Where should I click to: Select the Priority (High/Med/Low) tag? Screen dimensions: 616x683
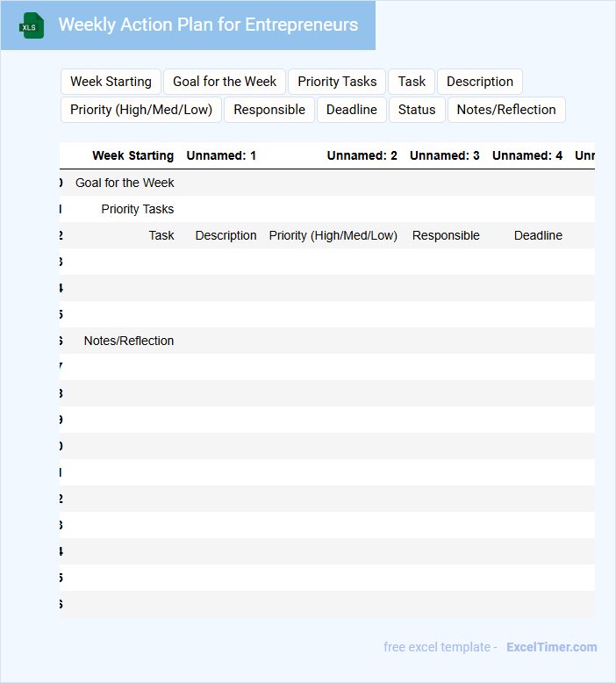coord(141,110)
